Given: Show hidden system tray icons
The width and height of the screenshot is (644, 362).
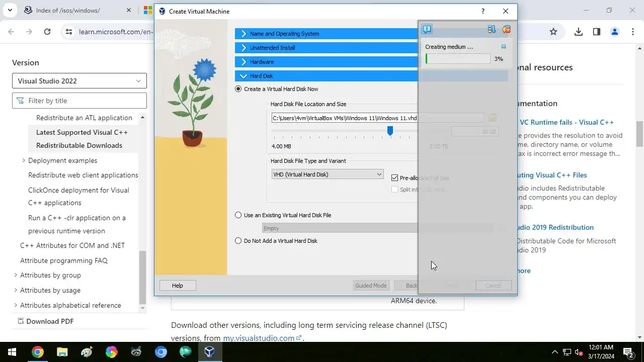Looking at the screenshot, I should click(x=555, y=352).
